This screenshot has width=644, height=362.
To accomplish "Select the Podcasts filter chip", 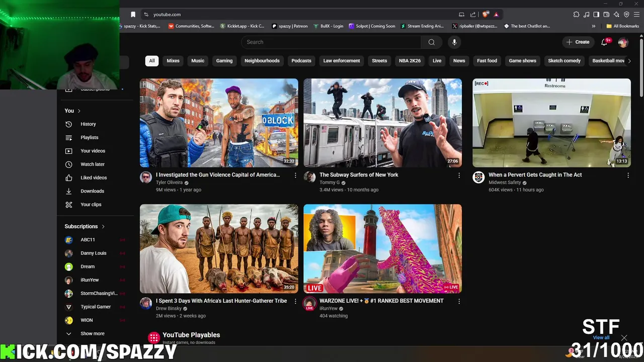I will [301, 61].
